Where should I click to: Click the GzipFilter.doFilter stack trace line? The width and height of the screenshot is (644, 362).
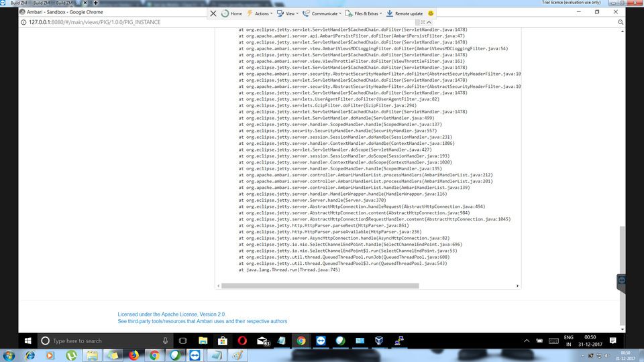[x=327, y=105]
